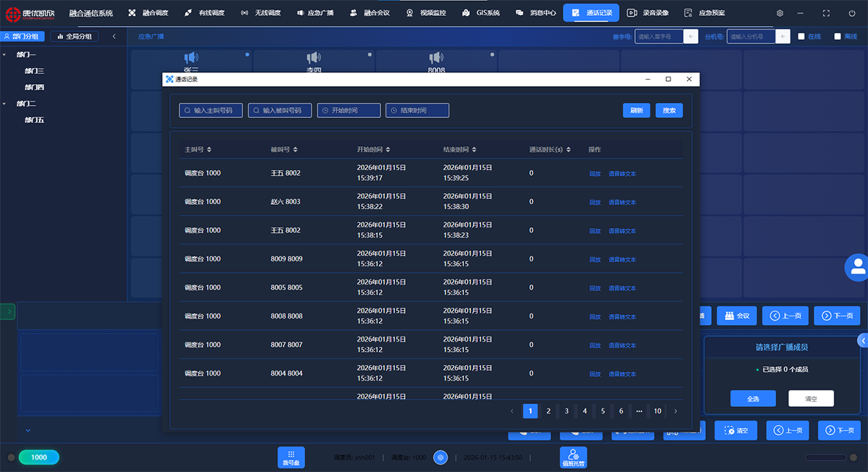This screenshot has width=868, height=472.
Task: Collapse the 部门一 tree node
Action: tap(4, 55)
